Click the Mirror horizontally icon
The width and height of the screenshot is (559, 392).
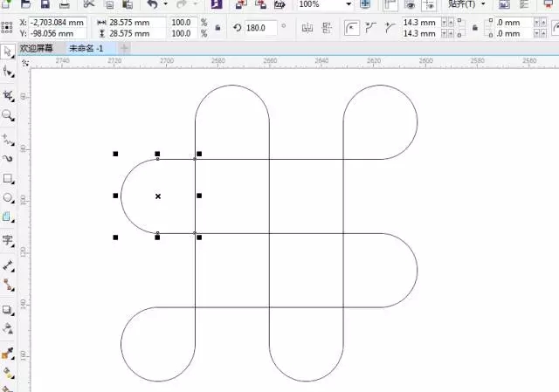click(x=307, y=28)
